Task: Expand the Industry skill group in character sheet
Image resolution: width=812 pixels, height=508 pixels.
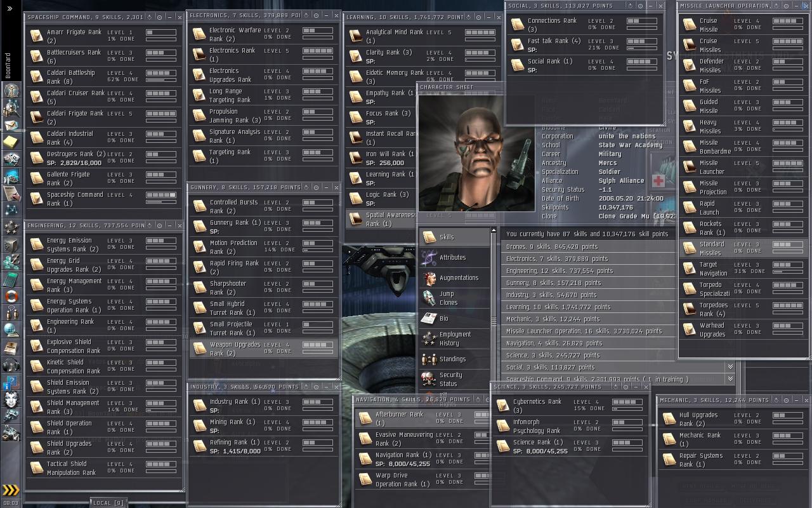Action: coord(587,295)
